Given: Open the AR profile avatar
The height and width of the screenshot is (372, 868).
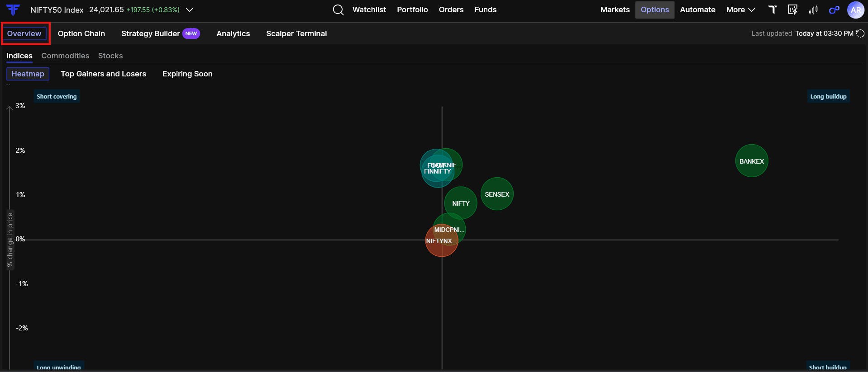Looking at the screenshot, I should pyautogui.click(x=855, y=10).
